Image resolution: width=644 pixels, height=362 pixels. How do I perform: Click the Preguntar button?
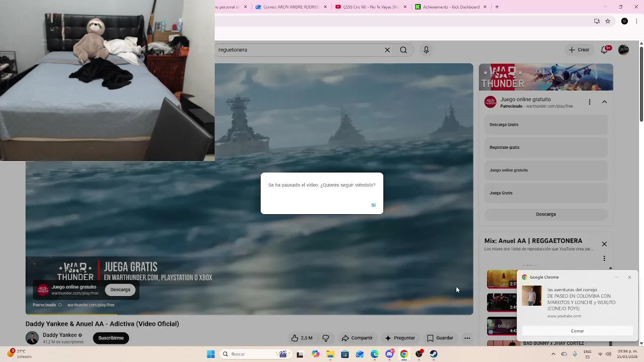tap(400, 338)
